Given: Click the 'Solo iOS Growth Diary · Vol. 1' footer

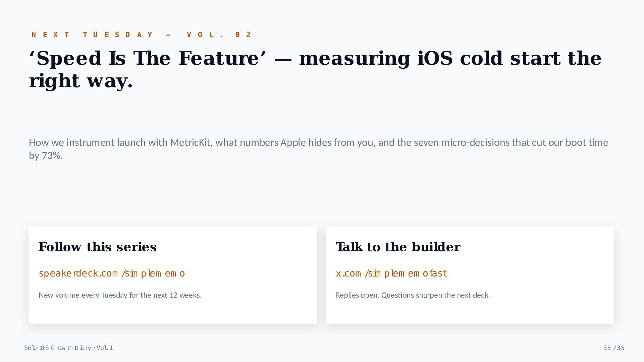Looking at the screenshot, I should pyautogui.click(x=68, y=348).
